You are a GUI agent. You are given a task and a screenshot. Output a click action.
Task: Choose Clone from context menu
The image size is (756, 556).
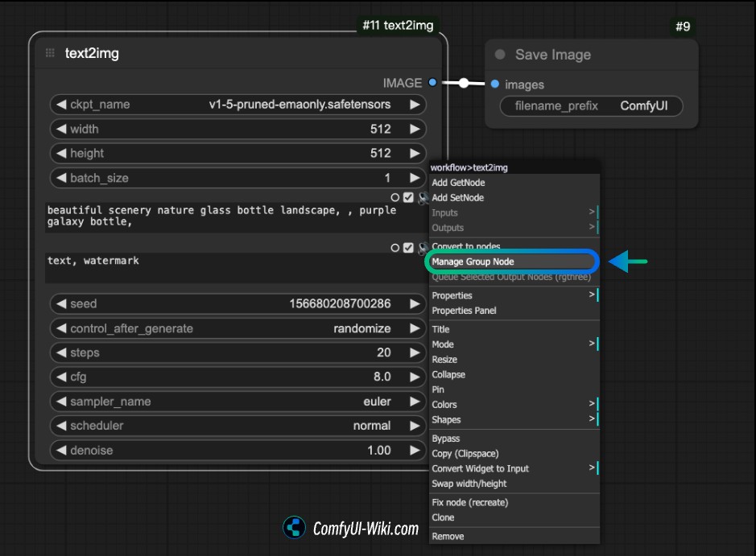[514, 517]
